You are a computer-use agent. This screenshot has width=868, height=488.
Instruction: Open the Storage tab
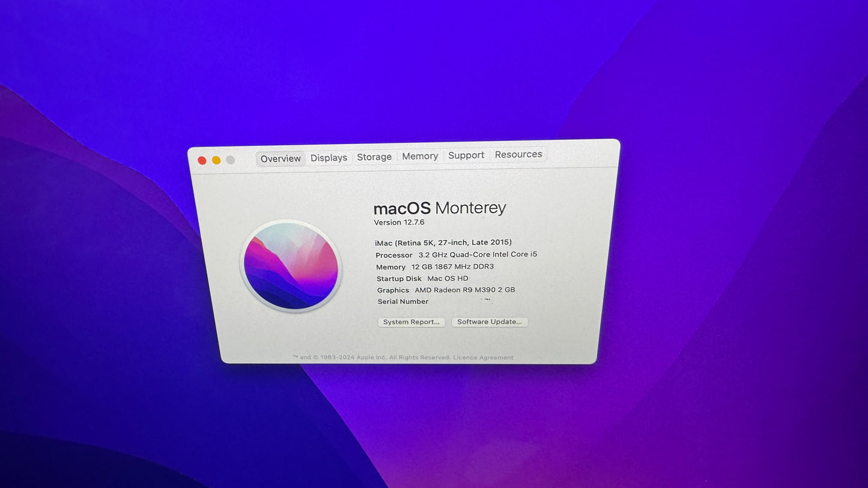374,157
